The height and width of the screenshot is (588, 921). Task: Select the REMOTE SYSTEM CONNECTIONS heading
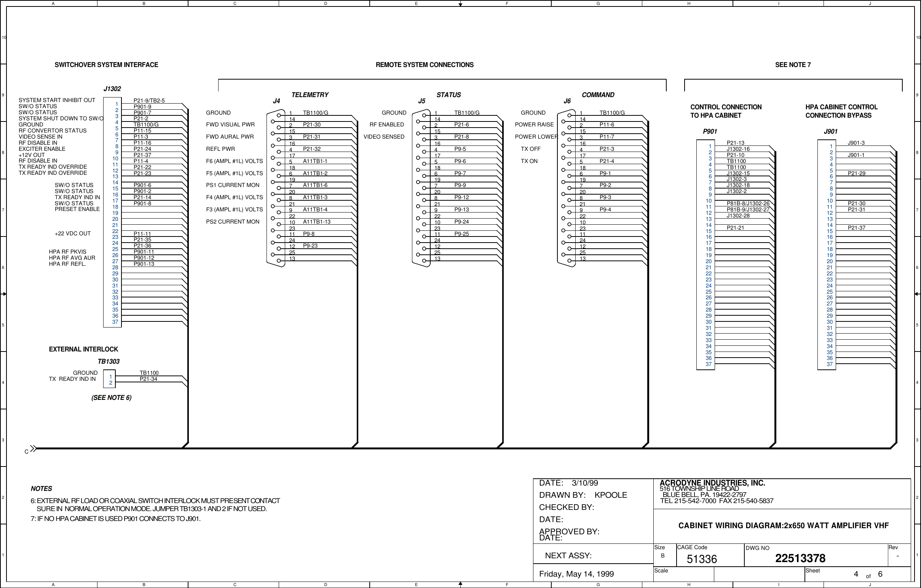425,65
